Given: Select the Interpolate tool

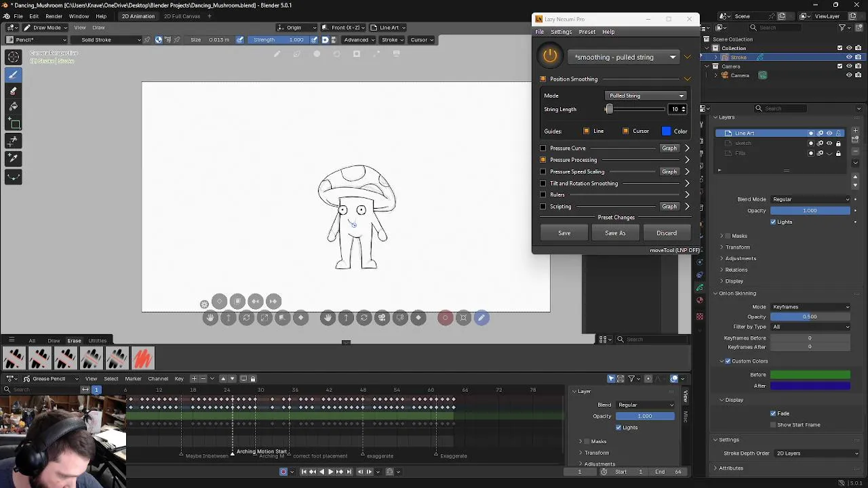Looking at the screenshot, I should (x=13, y=176).
